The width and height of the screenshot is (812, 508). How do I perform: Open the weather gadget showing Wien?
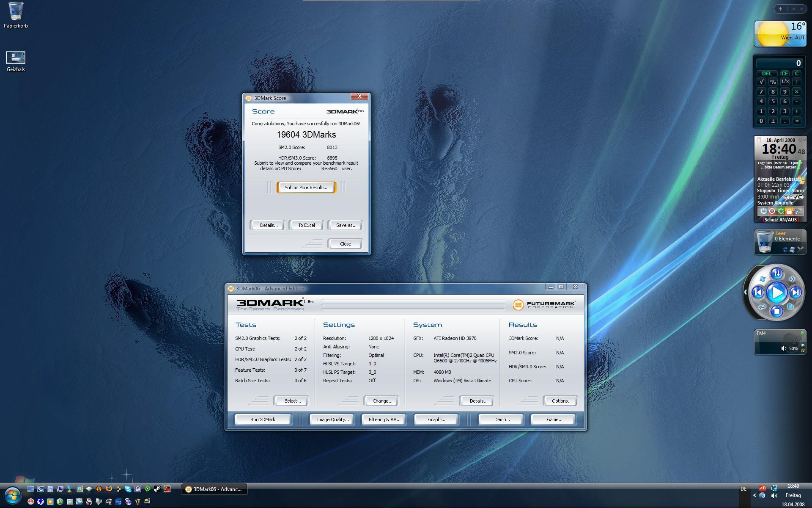[x=780, y=34]
